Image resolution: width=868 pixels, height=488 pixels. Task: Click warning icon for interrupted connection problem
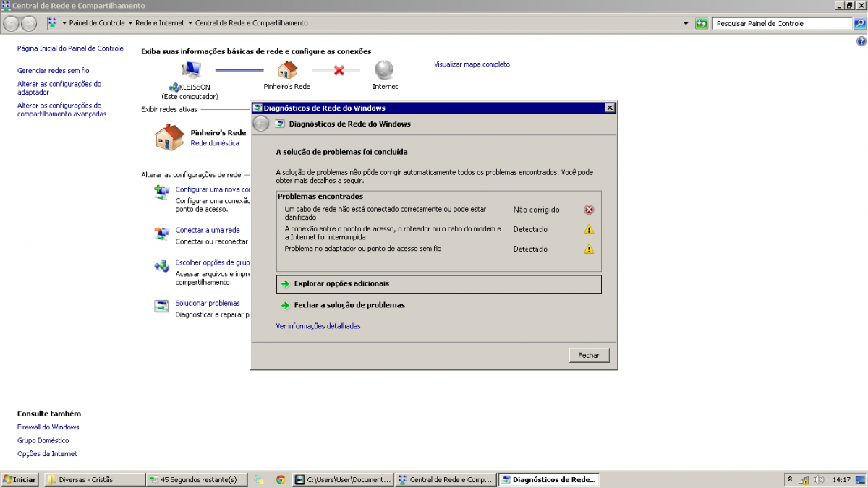coord(589,229)
